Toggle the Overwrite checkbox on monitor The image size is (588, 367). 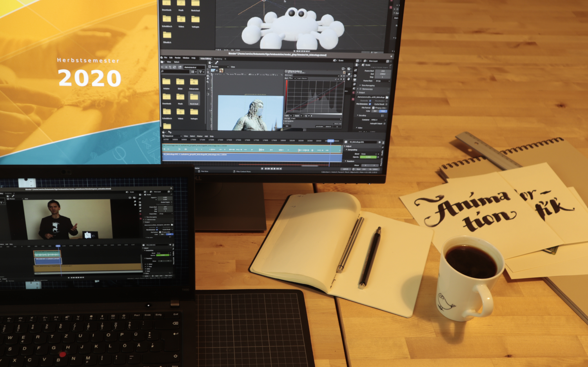(x=370, y=101)
